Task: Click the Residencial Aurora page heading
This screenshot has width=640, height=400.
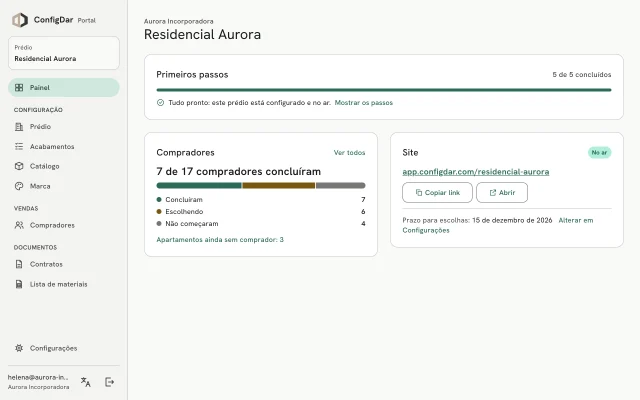Action: click(202, 34)
